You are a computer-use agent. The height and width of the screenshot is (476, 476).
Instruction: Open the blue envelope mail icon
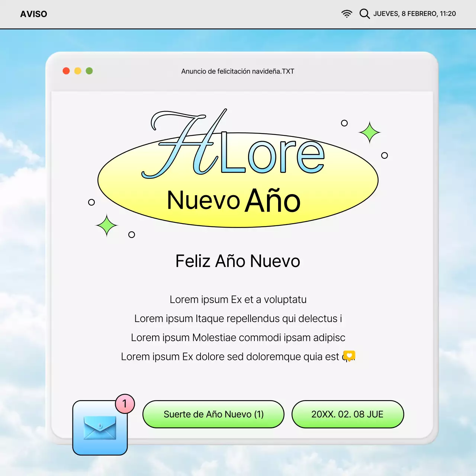[x=100, y=428]
